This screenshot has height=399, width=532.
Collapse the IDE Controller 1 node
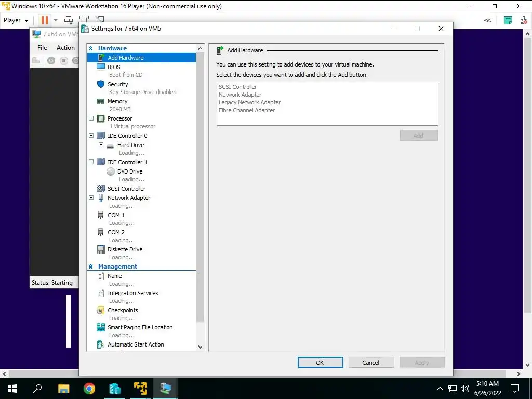pyautogui.click(x=91, y=162)
